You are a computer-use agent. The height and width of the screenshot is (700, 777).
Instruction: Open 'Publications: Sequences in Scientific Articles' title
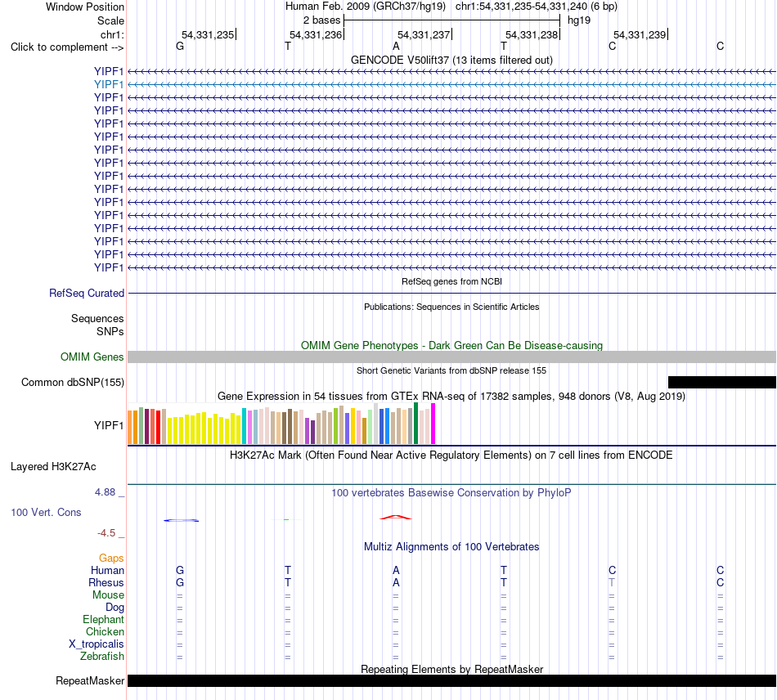451,307
